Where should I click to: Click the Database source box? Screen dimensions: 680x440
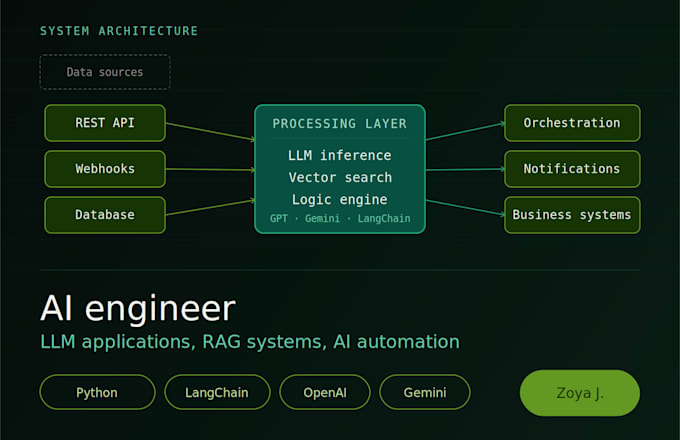click(105, 215)
